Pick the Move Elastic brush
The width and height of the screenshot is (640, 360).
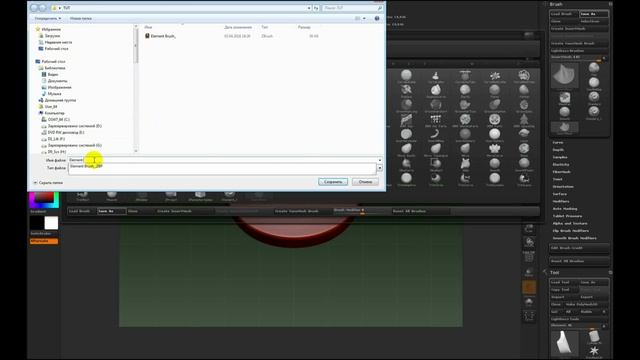[406, 150]
